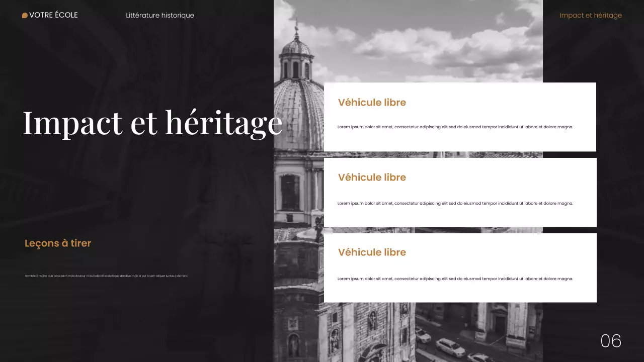The image size is (644, 362).
Task: Click the lorem ipsum text in second card
Action: 455,203
